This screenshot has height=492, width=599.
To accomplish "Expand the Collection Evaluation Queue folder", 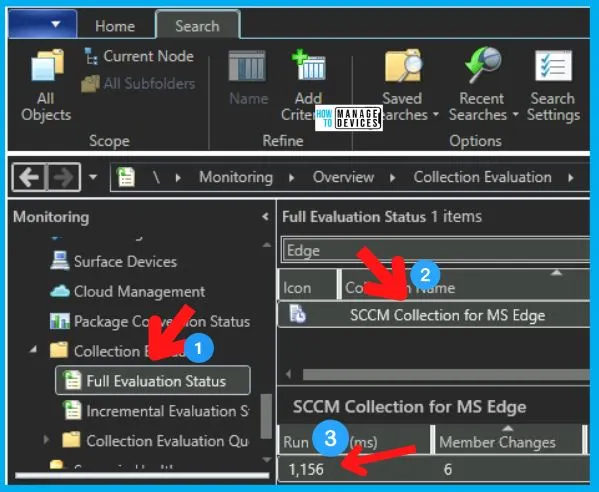I will [46, 440].
